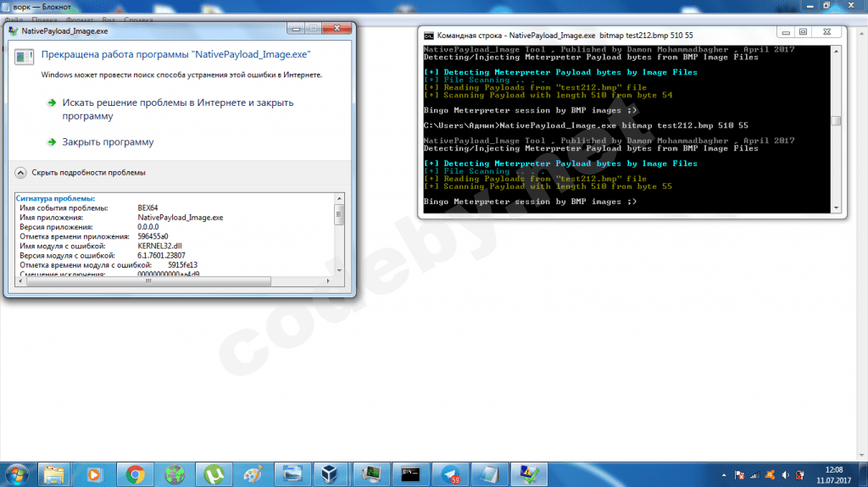The height and width of the screenshot is (487, 868).
Task: Open File Explorer from the taskbar
Action: coord(53,475)
